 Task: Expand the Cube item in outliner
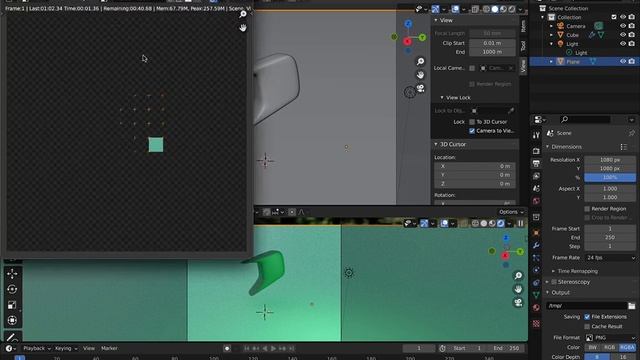(x=551, y=35)
